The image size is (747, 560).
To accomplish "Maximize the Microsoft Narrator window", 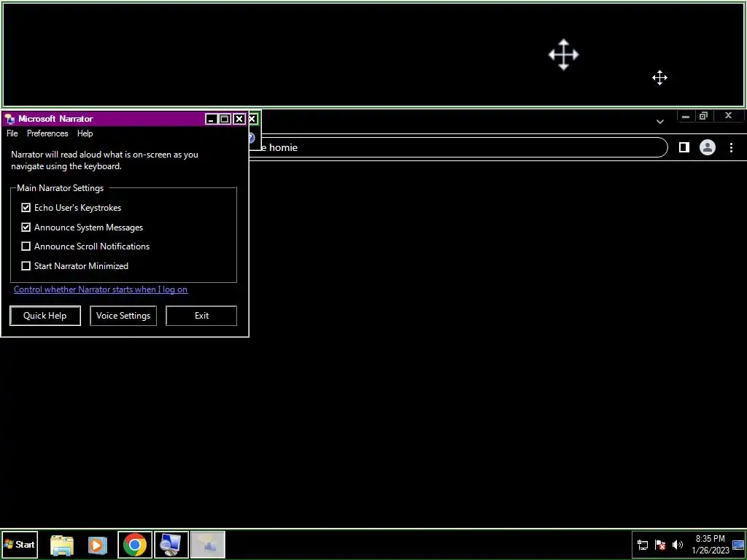I will click(x=225, y=119).
